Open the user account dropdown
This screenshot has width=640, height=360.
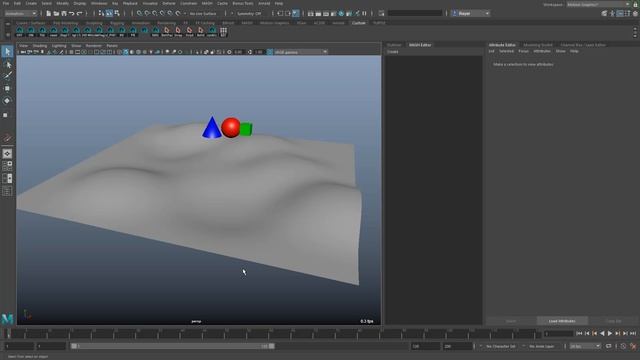tap(471, 13)
